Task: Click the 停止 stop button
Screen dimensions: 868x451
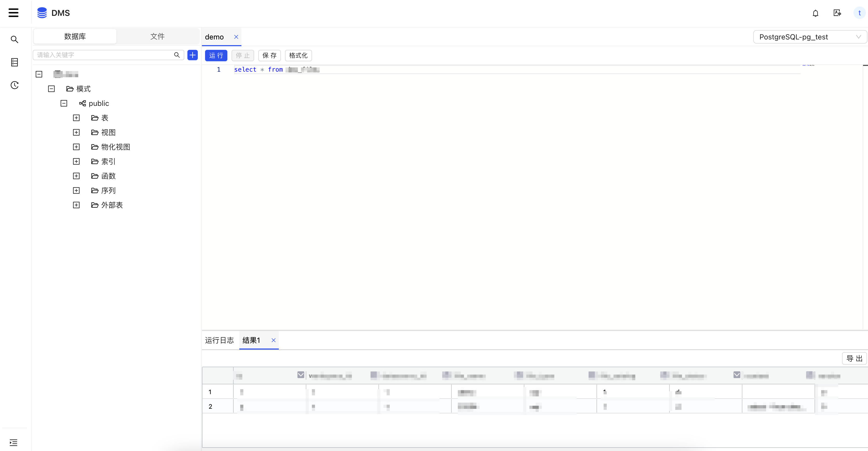Action: point(243,56)
